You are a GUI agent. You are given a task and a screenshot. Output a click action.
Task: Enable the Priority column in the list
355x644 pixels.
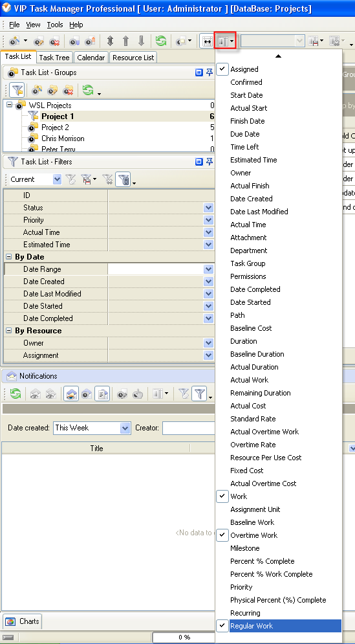pyautogui.click(x=241, y=587)
